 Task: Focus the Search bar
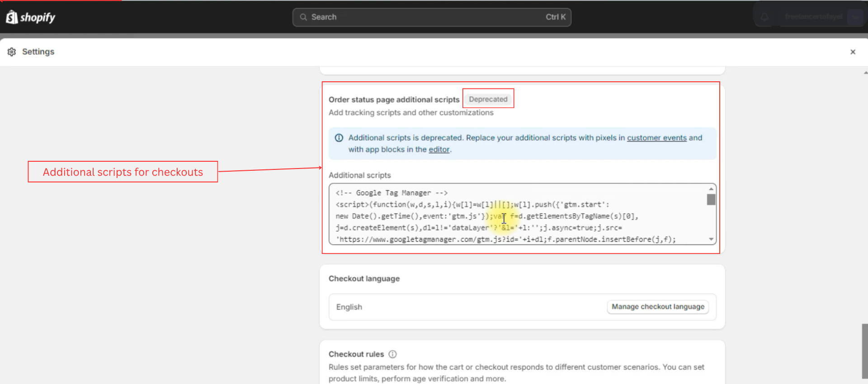coord(432,17)
